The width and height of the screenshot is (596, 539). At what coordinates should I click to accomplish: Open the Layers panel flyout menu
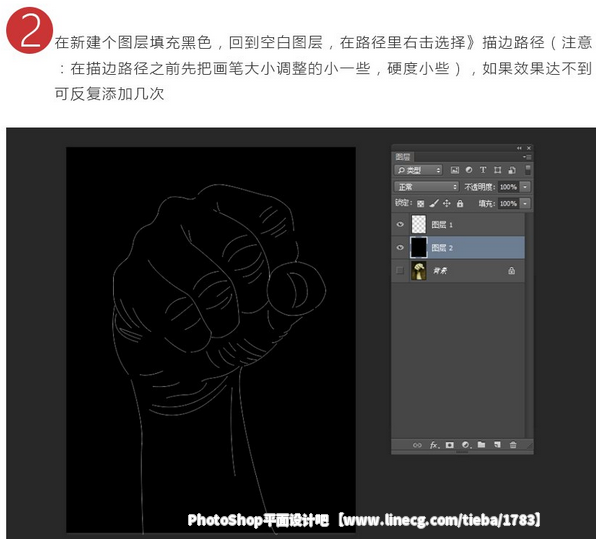point(527,157)
